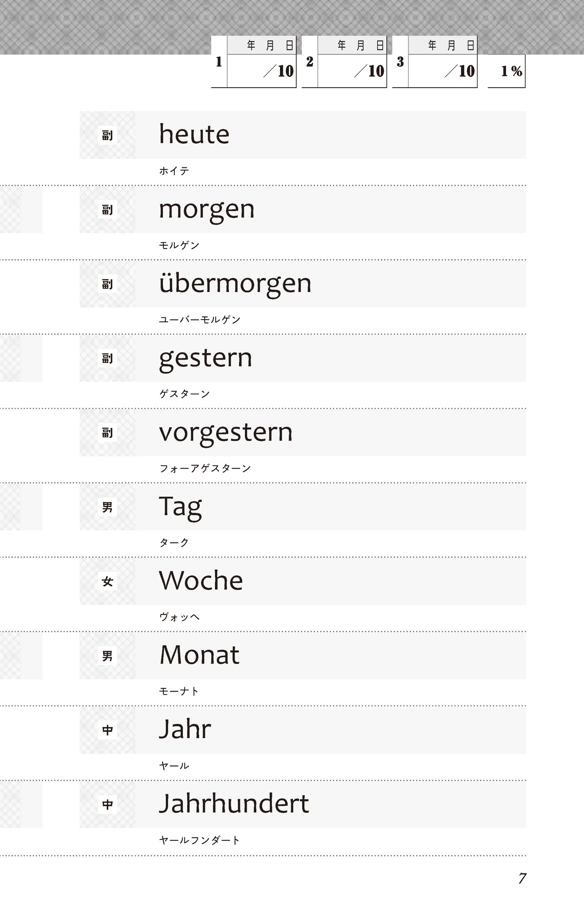Click the katakana reading ホイテ
This screenshot has height=924, width=584.
(174, 171)
